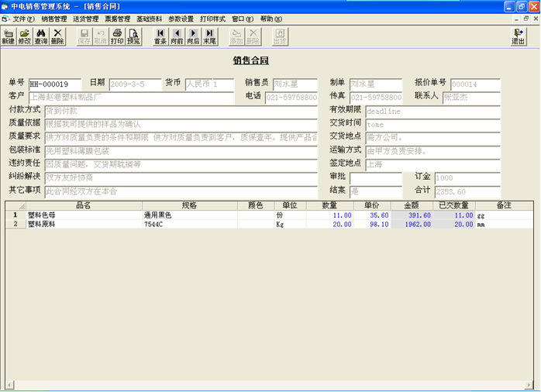Click the 销售员 field 刘水星
The width and height of the screenshot is (541, 392).
pyautogui.click(x=295, y=84)
